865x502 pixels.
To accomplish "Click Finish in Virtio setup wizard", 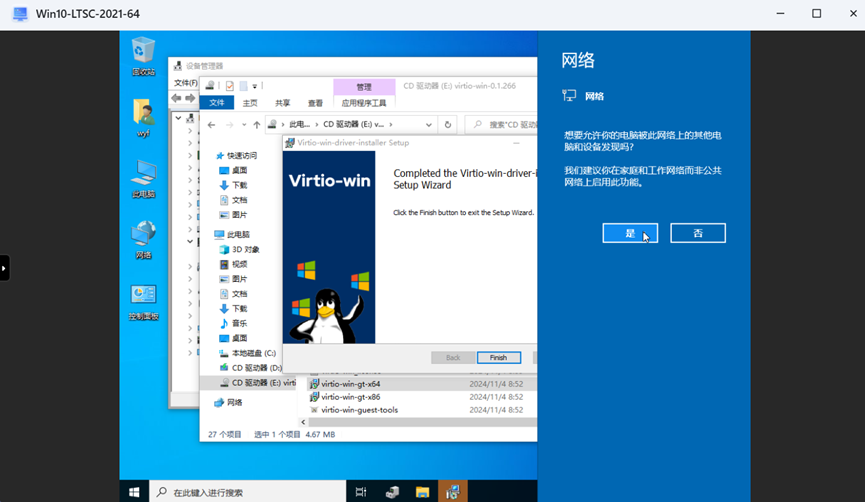I will click(499, 357).
